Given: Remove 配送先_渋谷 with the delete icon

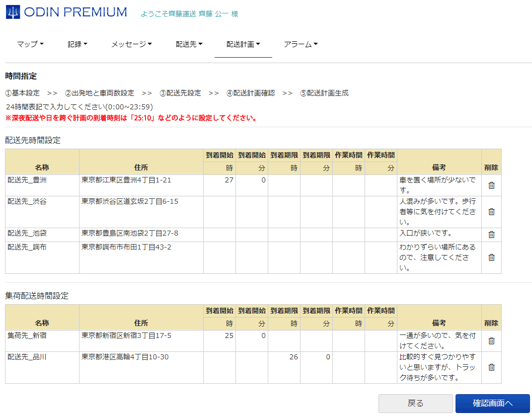Looking at the screenshot, I should pos(491,212).
